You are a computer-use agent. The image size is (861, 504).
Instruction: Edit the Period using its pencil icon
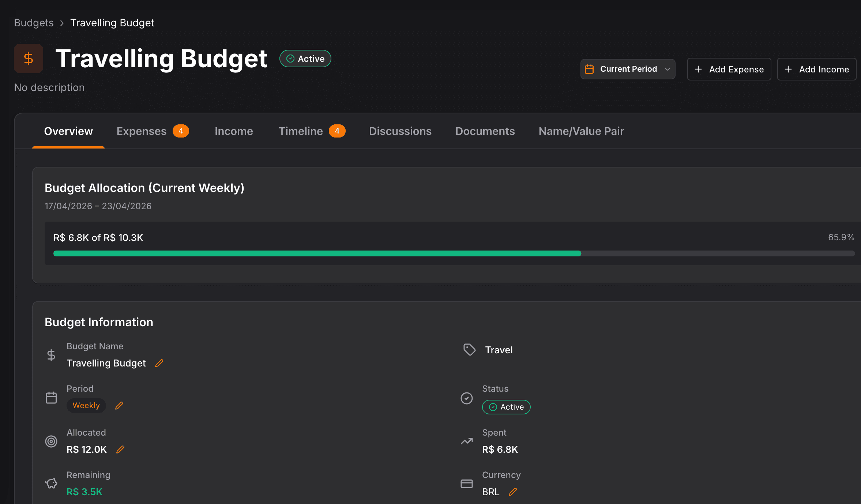click(119, 406)
